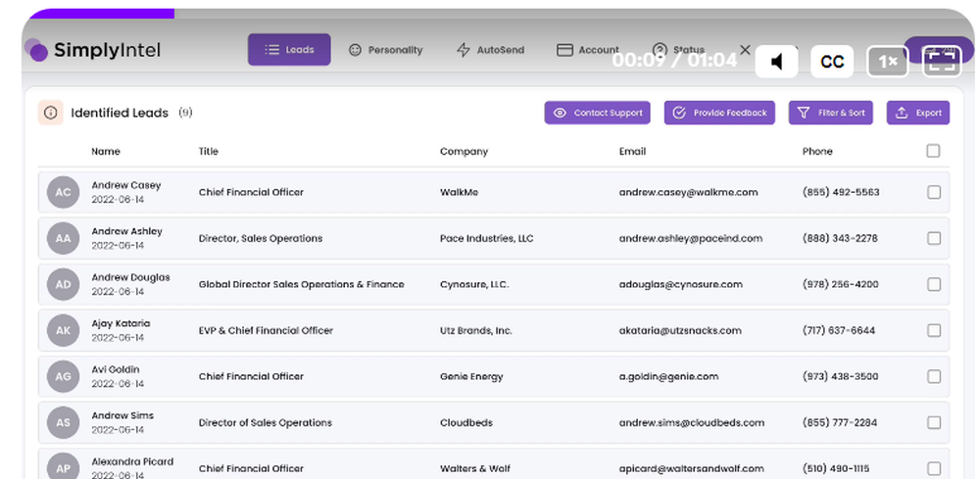
Task: Click the Title column header
Action: pos(208,151)
